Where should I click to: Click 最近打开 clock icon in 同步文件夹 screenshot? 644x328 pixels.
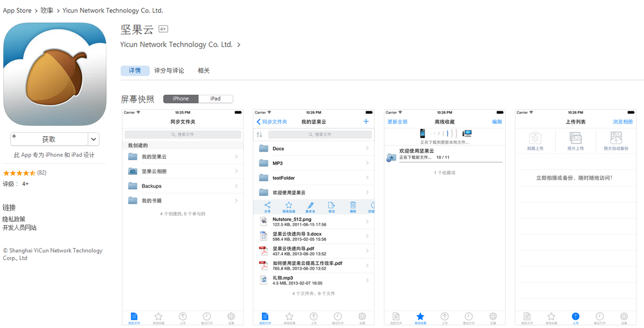click(x=207, y=317)
